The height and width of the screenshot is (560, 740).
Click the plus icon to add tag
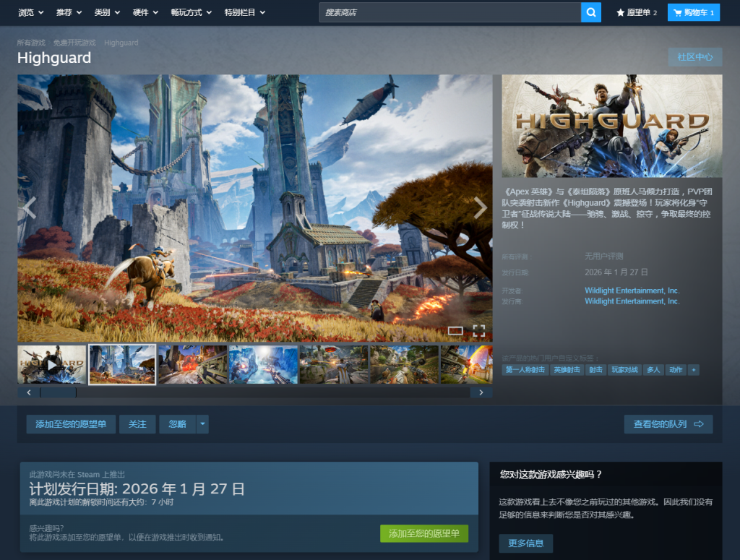click(x=693, y=369)
